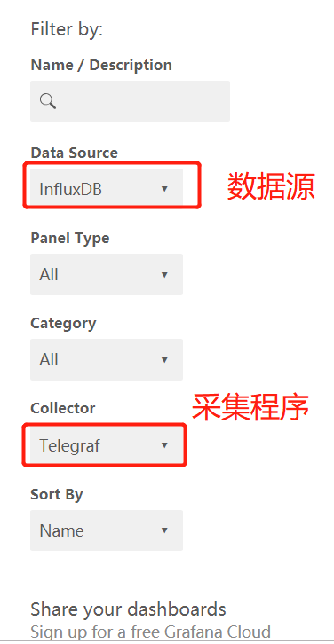Image resolution: width=334 pixels, height=644 pixels.
Task: Click the Data Source field label
Action: pos(75,153)
